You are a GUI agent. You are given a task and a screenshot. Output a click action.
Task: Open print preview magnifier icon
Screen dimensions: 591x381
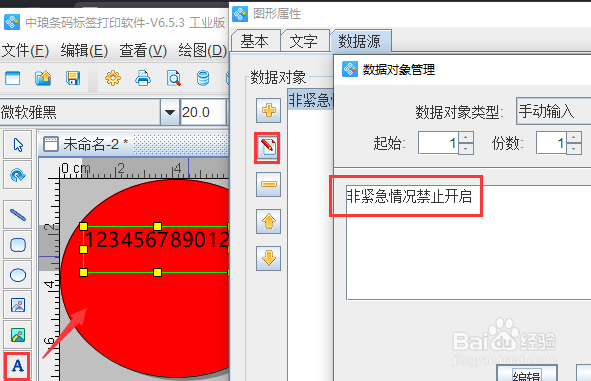pos(173,78)
